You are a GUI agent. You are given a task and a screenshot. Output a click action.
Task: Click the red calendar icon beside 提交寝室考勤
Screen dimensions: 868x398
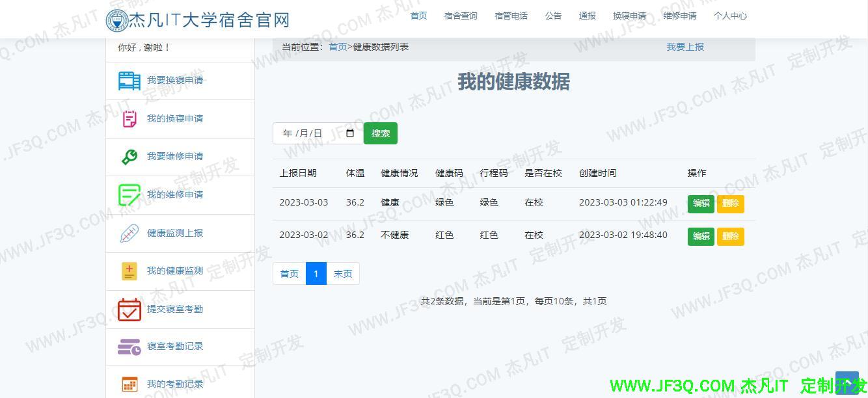(x=128, y=309)
